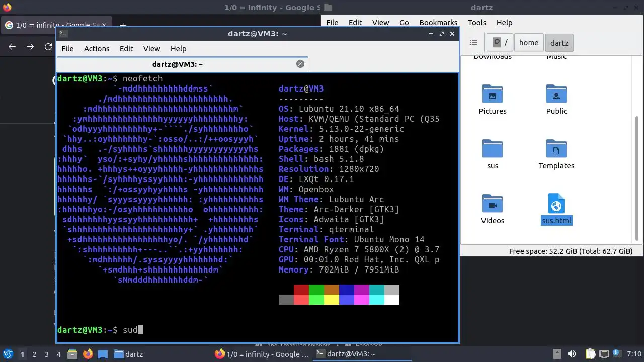Select the dartz@VM3: ~ terminal tab

click(x=182, y=64)
